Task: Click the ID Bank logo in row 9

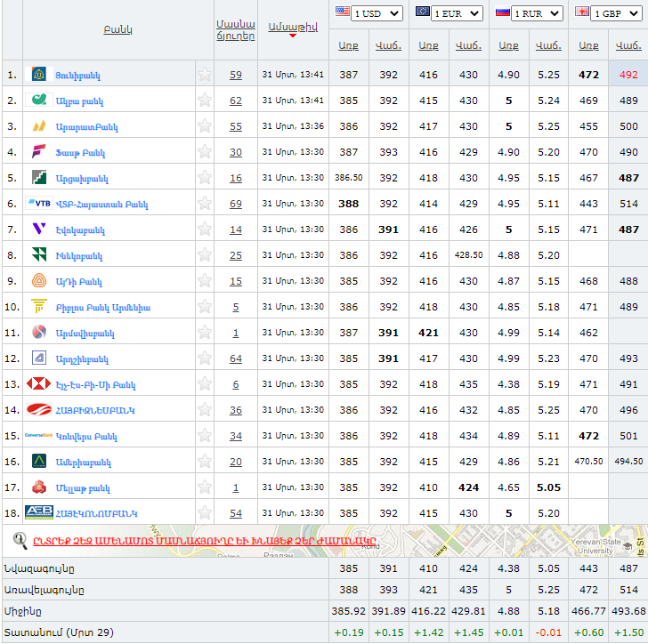Action: click(x=39, y=281)
